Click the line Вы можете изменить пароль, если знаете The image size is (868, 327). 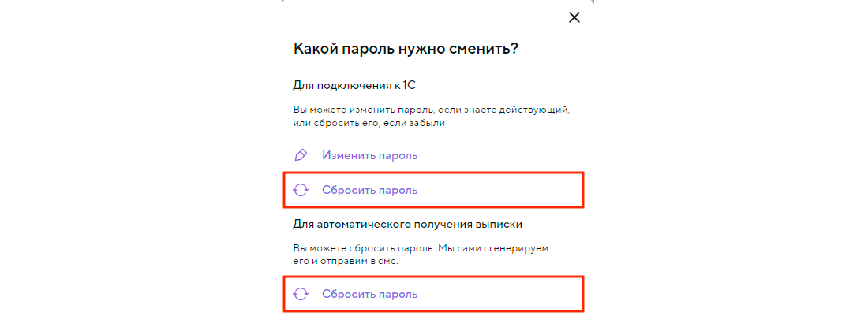click(431, 110)
